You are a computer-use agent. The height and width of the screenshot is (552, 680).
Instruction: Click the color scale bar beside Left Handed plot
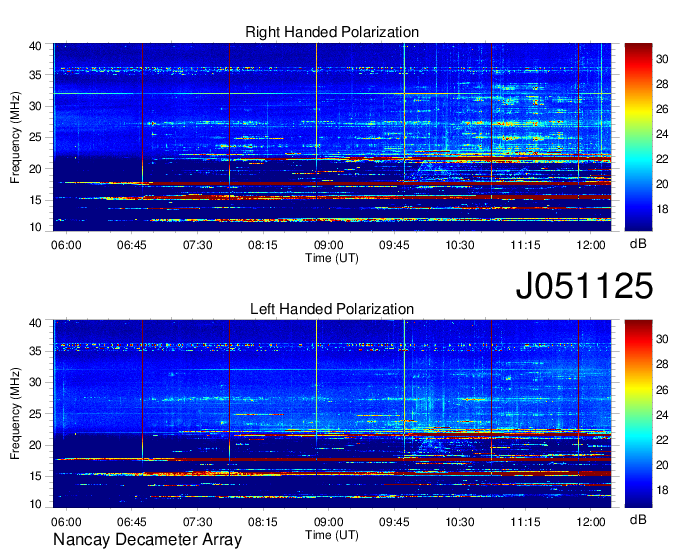coord(638,414)
